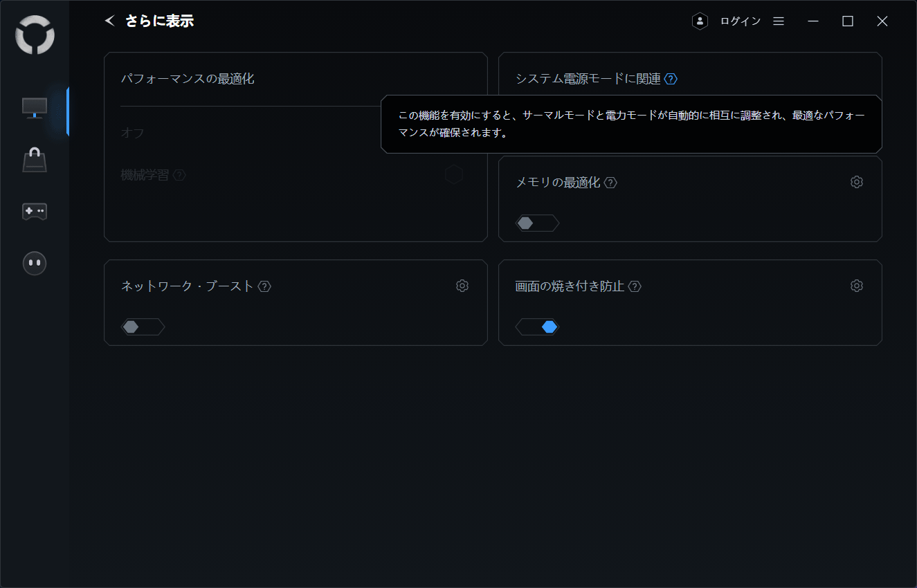The image size is (917, 588).
Task: Enable the メモリの最適化 toggle
Action: pos(536,223)
